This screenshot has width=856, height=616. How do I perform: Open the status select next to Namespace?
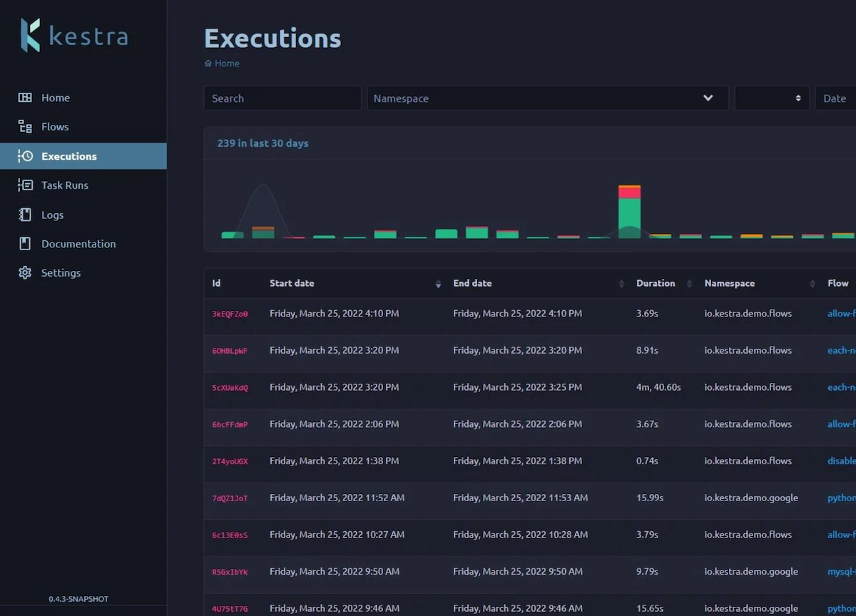tap(772, 98)
